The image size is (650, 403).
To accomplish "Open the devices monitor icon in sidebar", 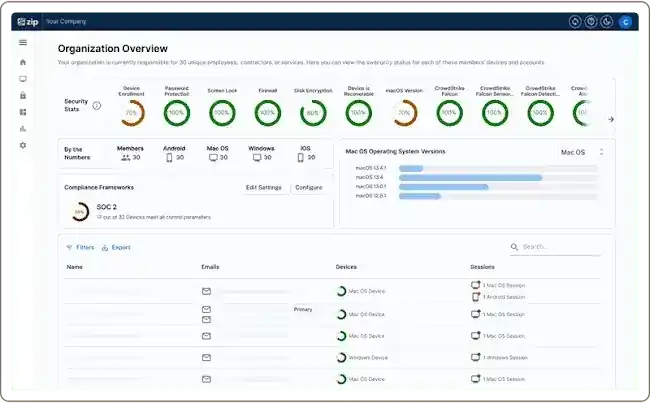I will tap(23, 79).
